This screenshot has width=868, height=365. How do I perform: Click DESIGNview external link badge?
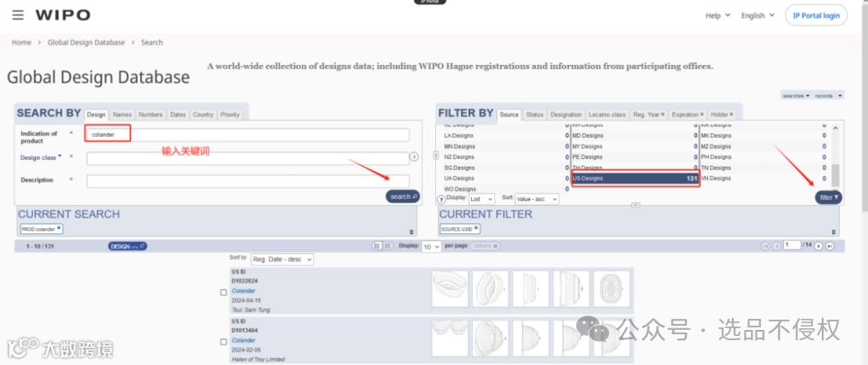tap(128, 246)
